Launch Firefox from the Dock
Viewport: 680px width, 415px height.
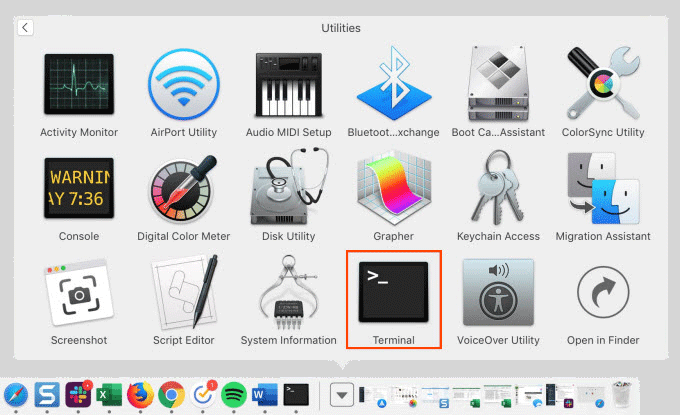pos(140,395)
